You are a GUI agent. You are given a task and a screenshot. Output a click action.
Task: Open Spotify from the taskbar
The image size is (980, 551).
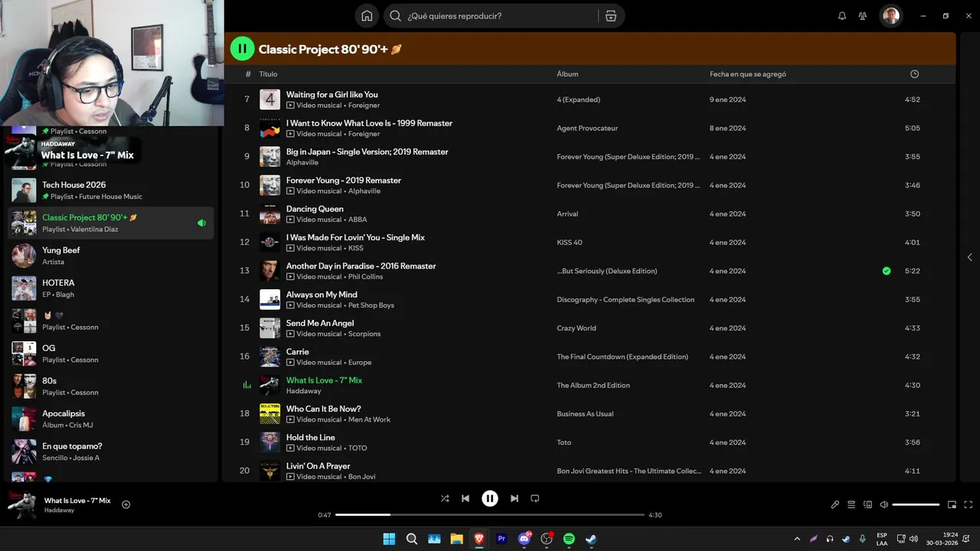(x=569, y=539)
